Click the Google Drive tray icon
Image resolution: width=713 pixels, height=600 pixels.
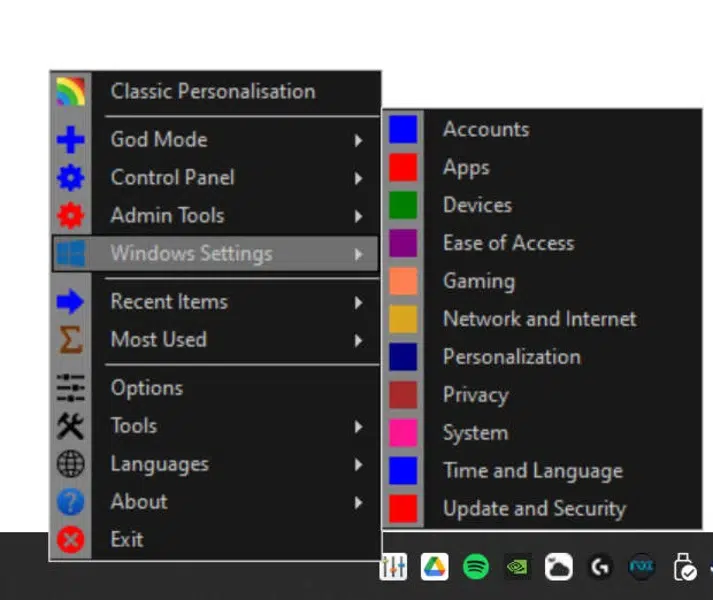[434, 567]
